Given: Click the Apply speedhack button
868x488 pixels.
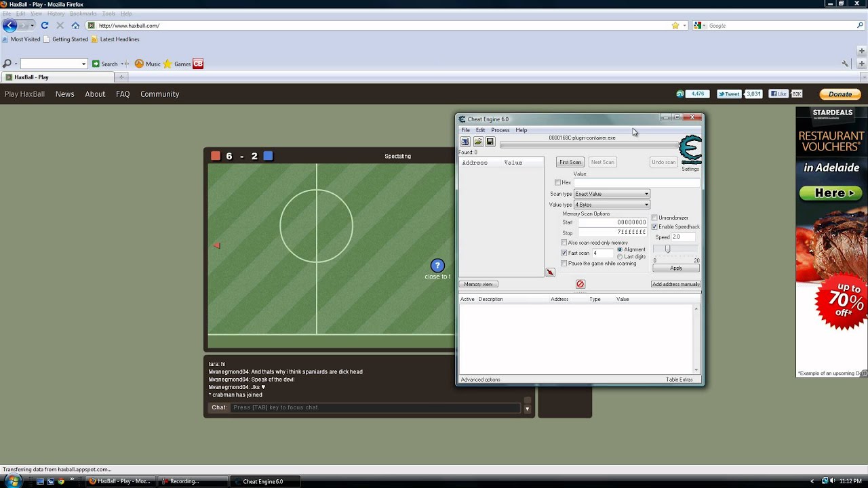Looking at the screenshot, I should 676,268.
